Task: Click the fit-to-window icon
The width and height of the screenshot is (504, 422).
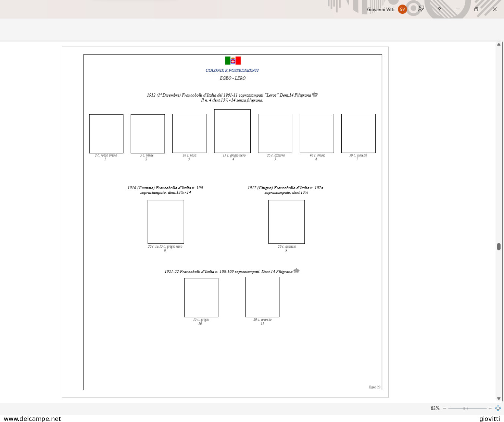Action: tap(498, 408)
